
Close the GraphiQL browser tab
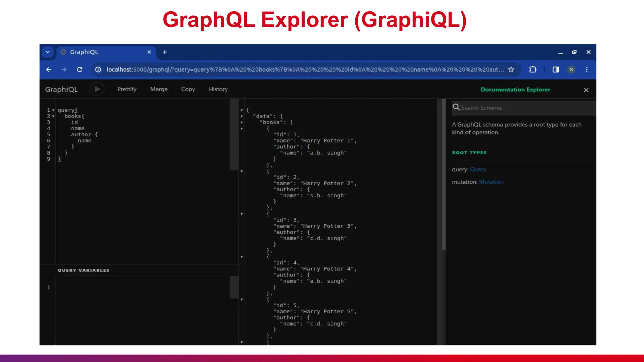coord(149,52)
